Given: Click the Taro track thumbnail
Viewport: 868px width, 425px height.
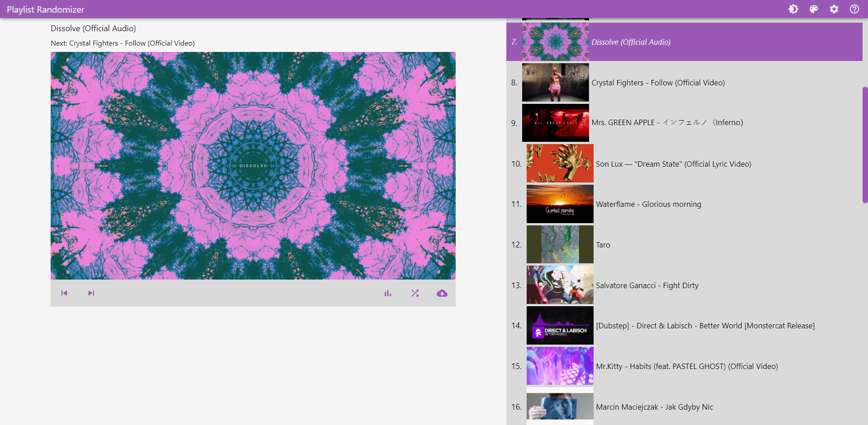Looking at the screenshot, I should 560,244.
